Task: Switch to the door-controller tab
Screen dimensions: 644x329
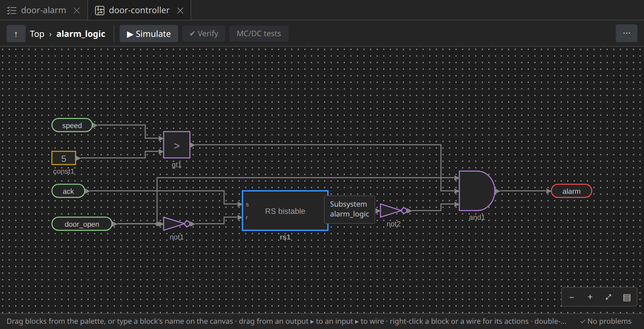Action: 139,10
